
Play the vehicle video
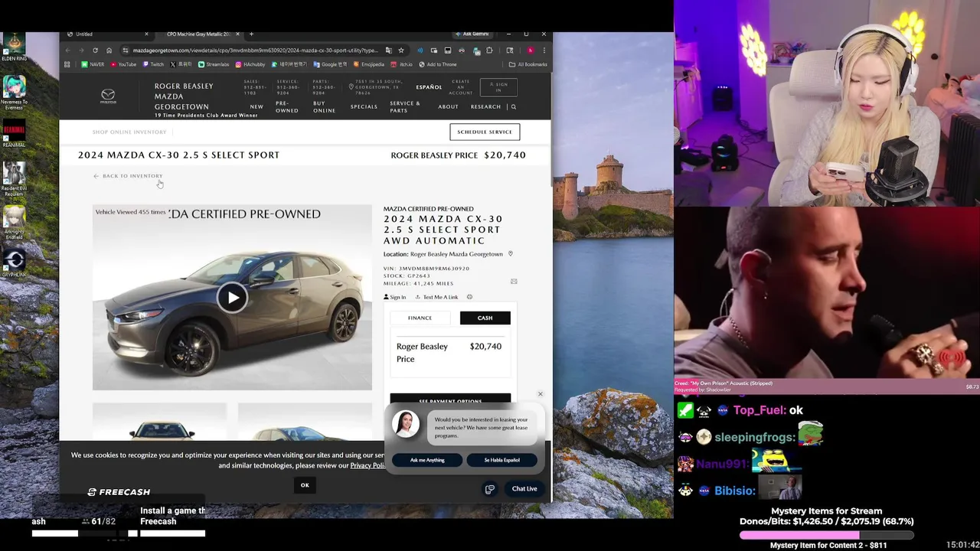tap(232, 298)
